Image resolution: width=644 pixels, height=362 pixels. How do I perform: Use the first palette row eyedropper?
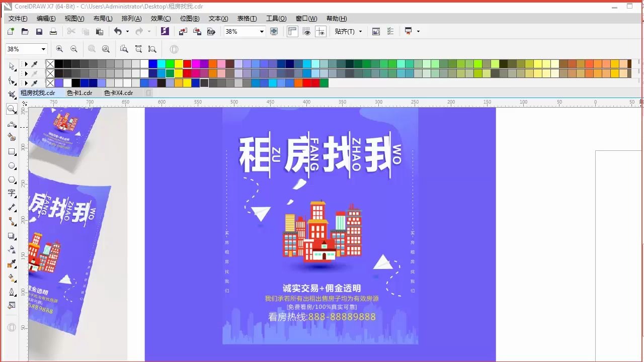coord(34,64)
